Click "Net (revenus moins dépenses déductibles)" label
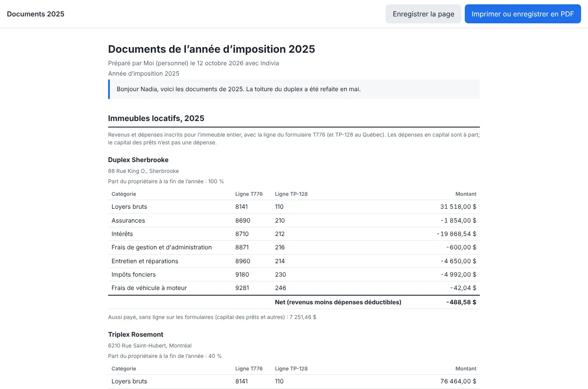588x389 pixels. tap(338, 302)
